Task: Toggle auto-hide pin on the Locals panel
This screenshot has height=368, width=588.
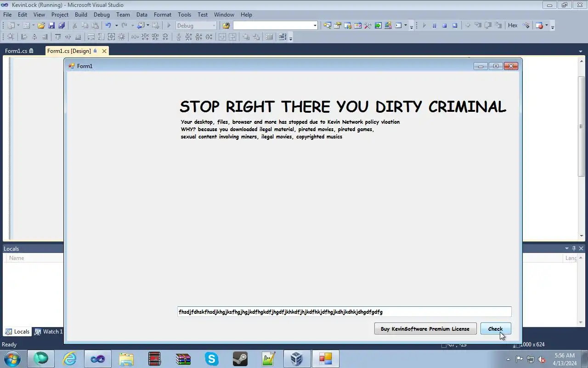Action: tap(574, 248)
